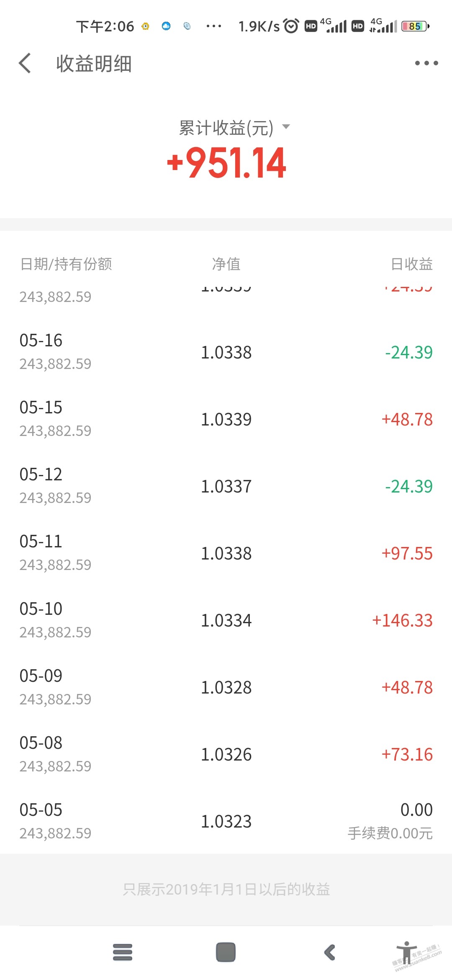The height and width of the screenshot is (980, 452).
Task: Select the 05-15 date entry
Action: 41,407
